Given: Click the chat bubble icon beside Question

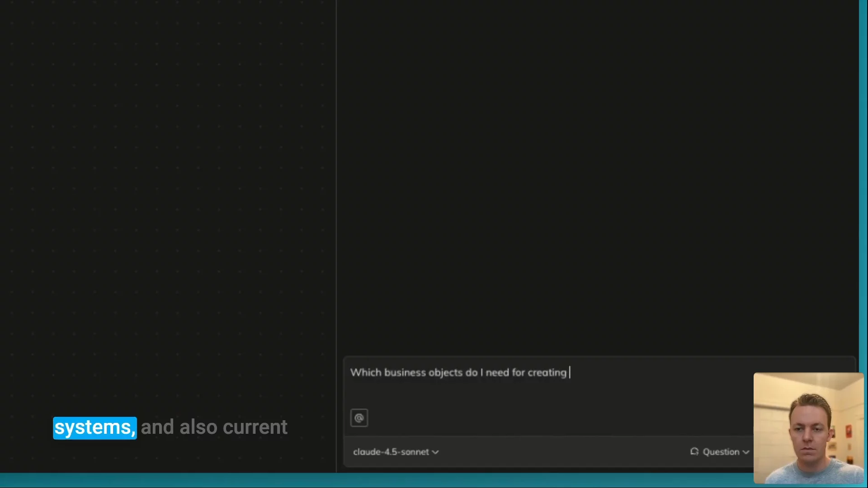Looking at the screenshot, I should coord(694,451).
